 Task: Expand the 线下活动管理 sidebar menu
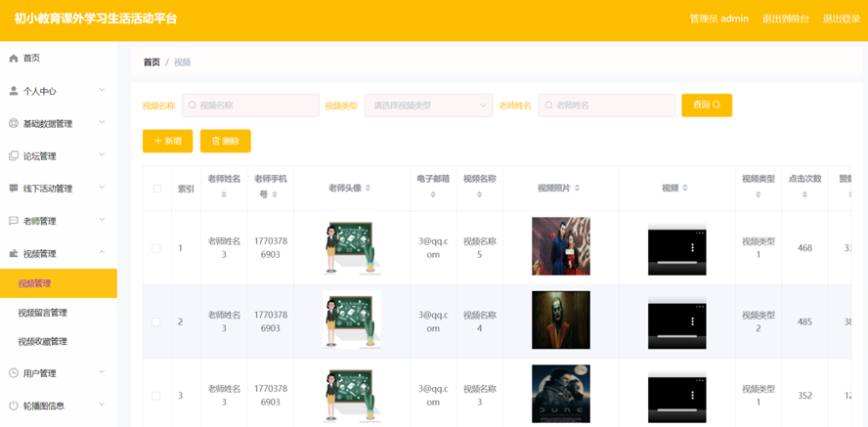(59, 189)
